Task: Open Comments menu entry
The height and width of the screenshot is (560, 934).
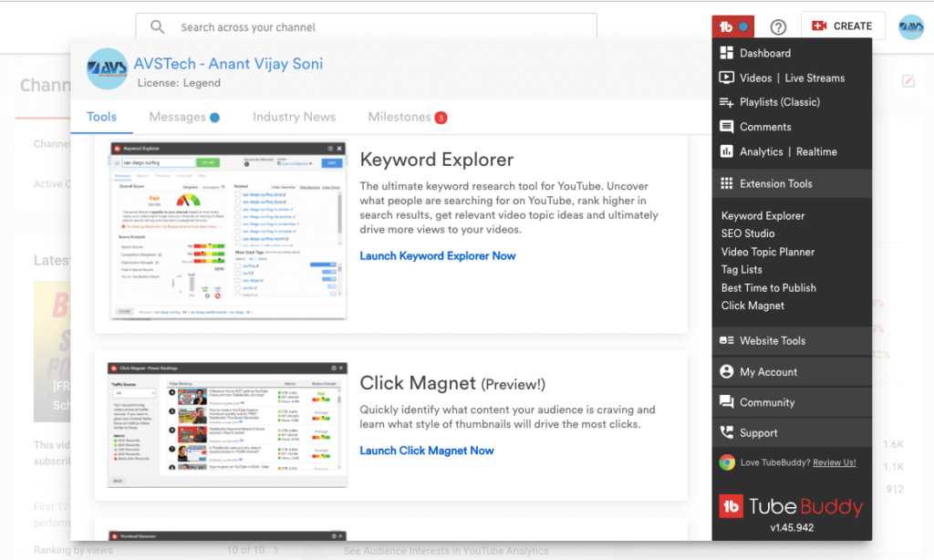Action: pos(765,127)
